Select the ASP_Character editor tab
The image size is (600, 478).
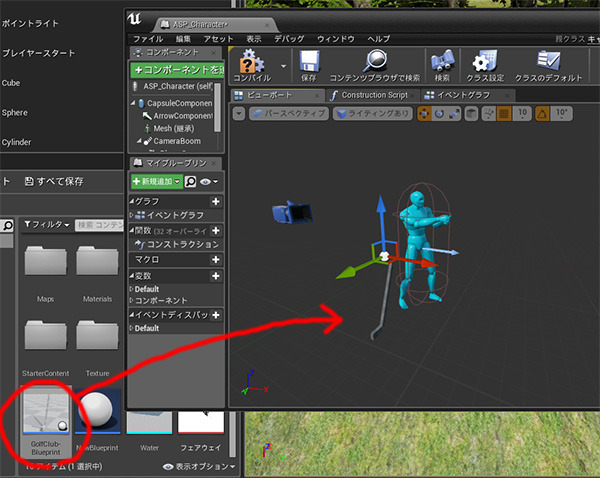coord(215,24)
